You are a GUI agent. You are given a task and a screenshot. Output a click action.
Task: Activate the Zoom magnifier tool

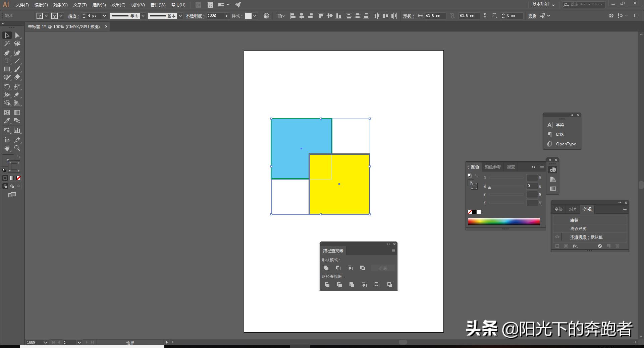17,148
